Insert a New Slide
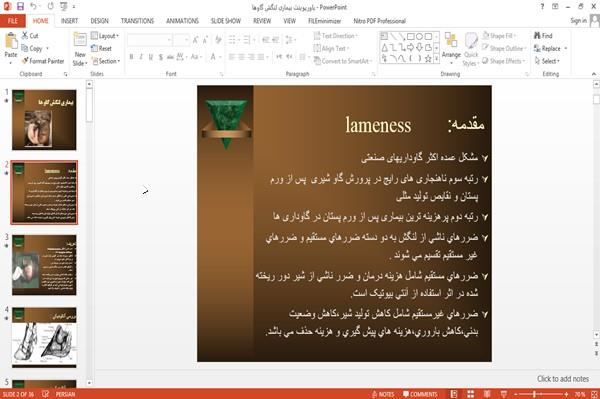The height and width of the screenshot is (399, 600). tap(80, 49)
